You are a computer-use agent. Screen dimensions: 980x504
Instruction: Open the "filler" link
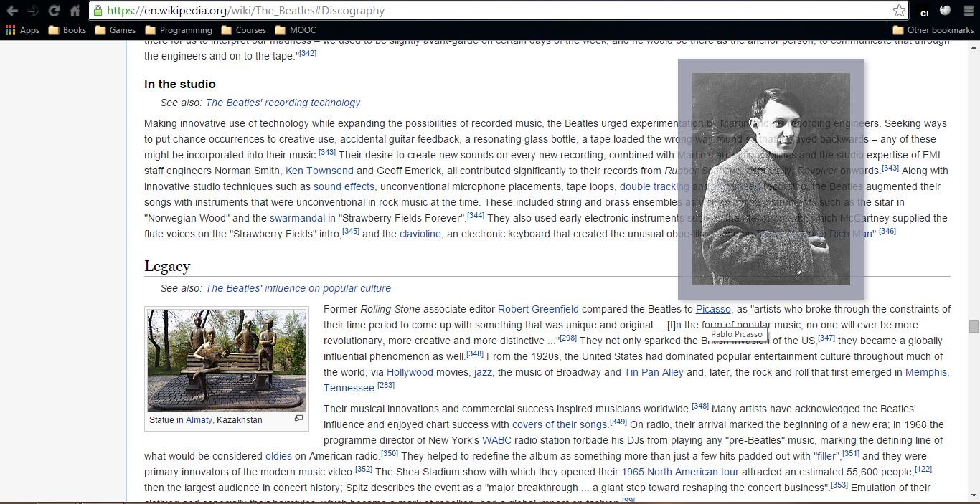(826, 456)
